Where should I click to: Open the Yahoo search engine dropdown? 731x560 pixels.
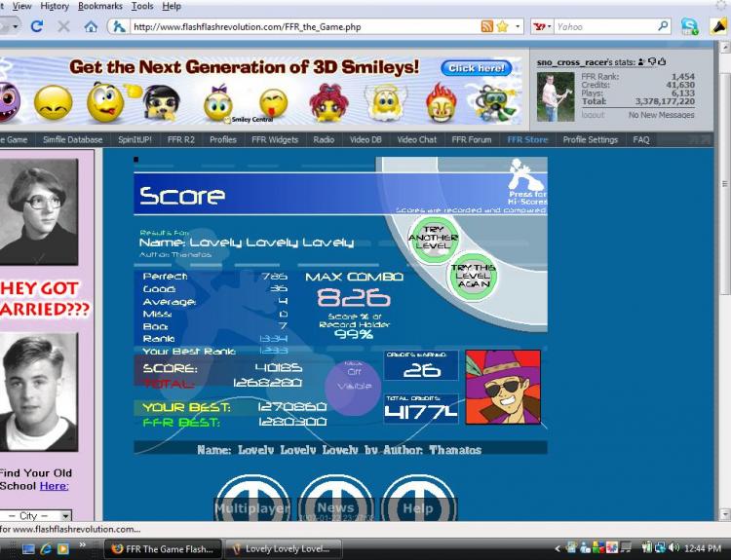pos(542,26)
